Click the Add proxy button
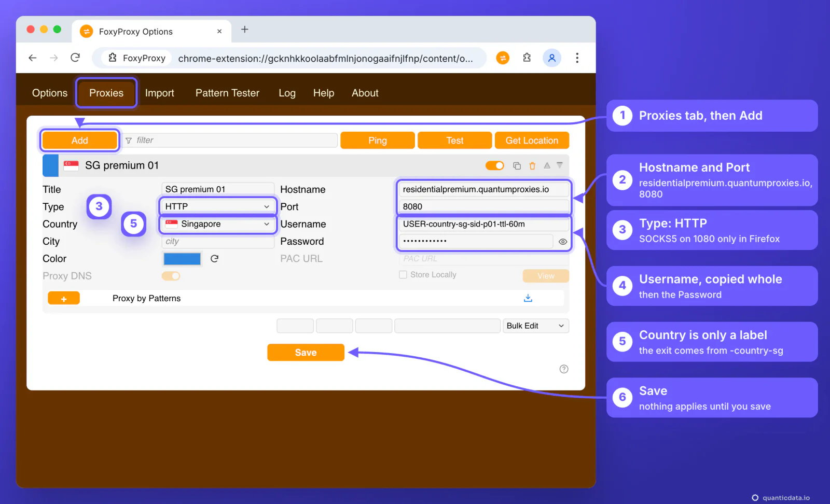This screenshot has height=504, width=830. click(x=80, y=141)
